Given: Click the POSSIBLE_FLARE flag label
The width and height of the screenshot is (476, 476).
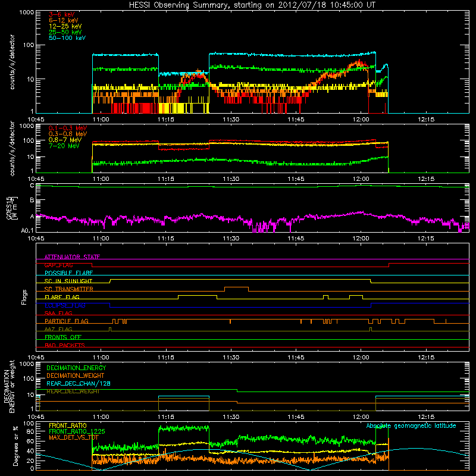Looking at the screenshot, I should (68, 273).
